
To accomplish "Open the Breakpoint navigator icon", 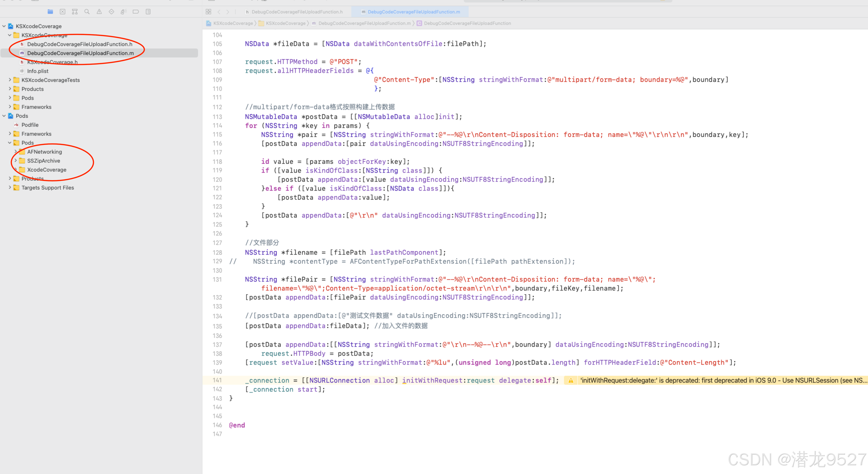I will [136, 12].
